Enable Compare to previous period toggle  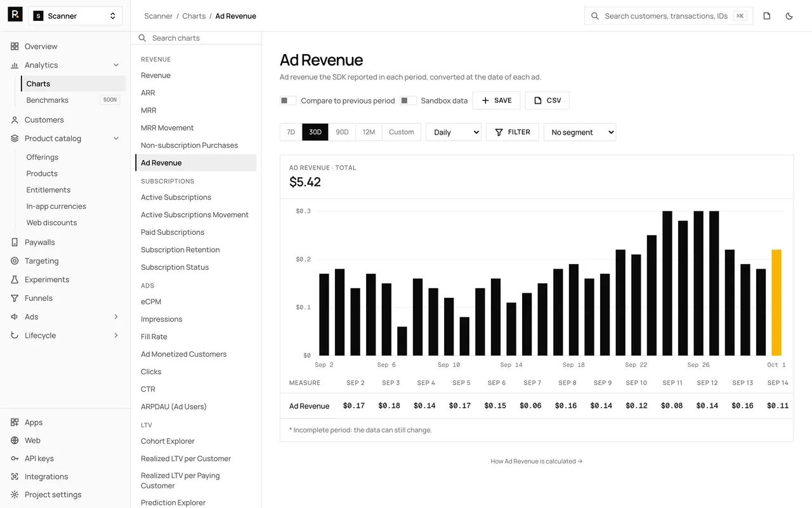tap(288, 100)
